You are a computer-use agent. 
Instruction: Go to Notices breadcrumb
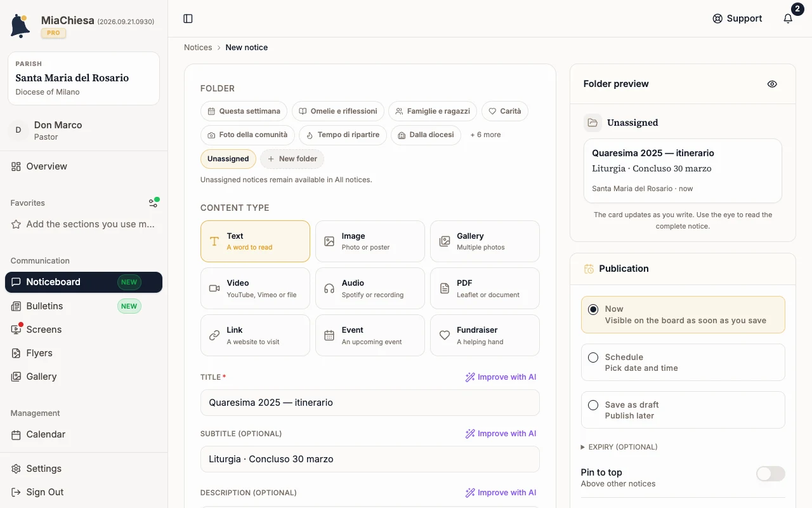(198, 48)
